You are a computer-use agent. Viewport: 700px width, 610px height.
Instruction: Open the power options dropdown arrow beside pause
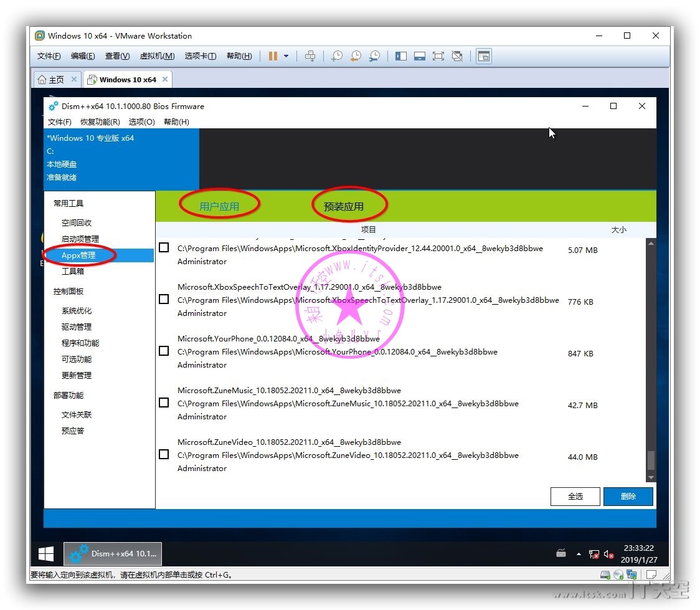[286, 56]
